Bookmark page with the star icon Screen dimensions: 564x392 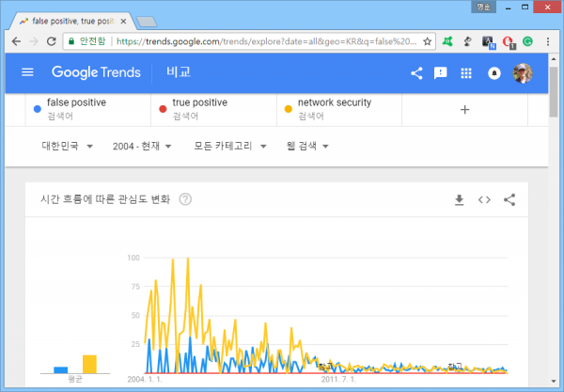(427, 41)
